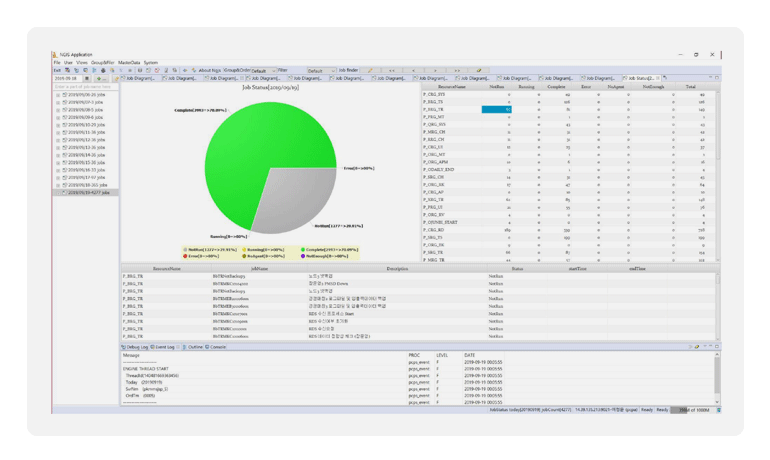
Task: Expand the 2019/09/07-3 jobs node
Action: (x=58, y=102)
